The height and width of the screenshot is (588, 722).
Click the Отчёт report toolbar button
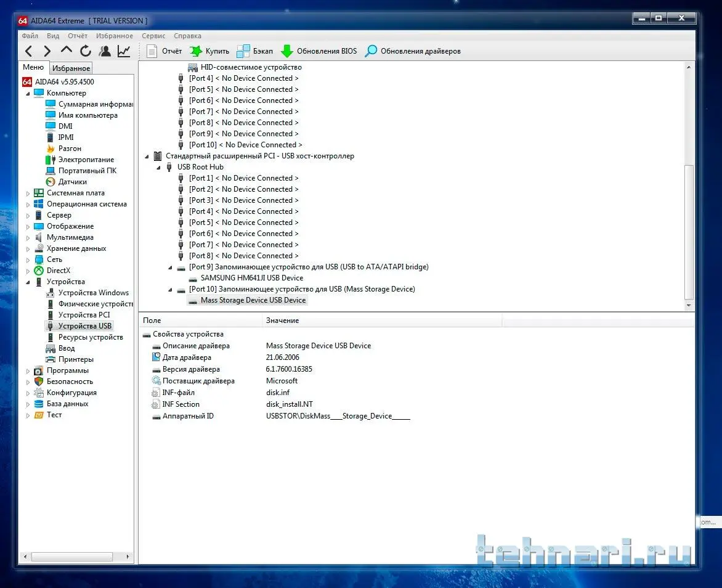pyautogui.click(x=164, y=51)
